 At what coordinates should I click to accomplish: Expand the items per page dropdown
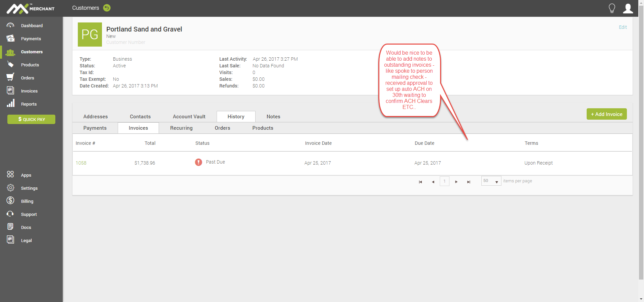[x=496, y=181]
